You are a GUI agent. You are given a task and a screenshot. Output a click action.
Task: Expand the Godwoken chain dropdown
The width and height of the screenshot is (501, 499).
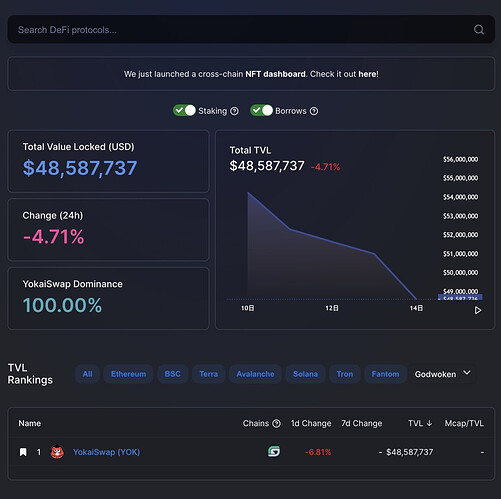(x=443, y=374)
